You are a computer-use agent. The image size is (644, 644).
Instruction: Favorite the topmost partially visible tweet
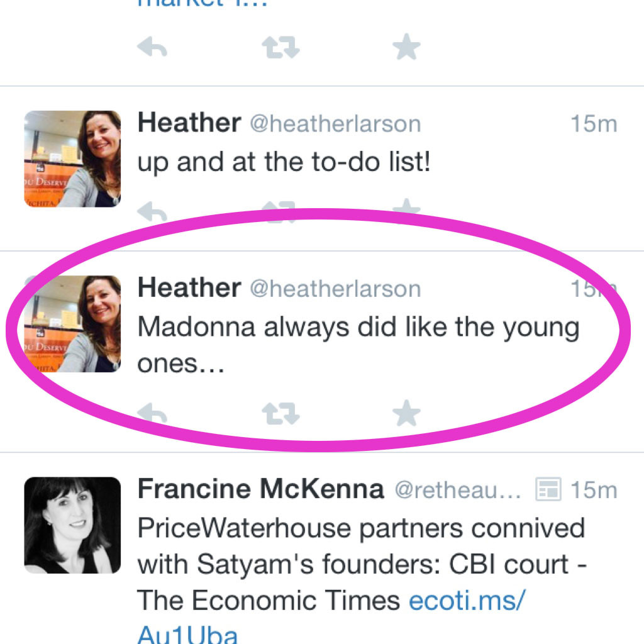[x=406, y=47]
